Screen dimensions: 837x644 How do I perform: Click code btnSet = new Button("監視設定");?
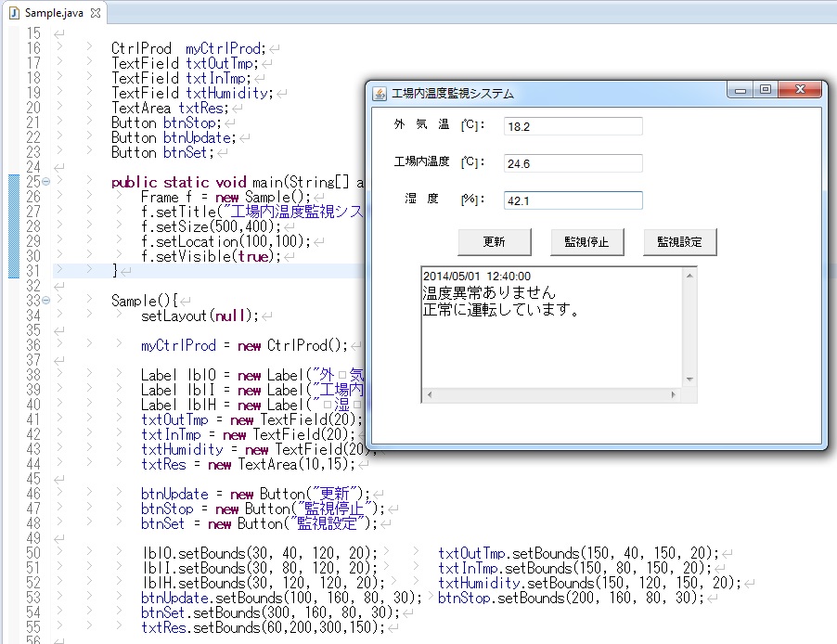pos(259,523)
